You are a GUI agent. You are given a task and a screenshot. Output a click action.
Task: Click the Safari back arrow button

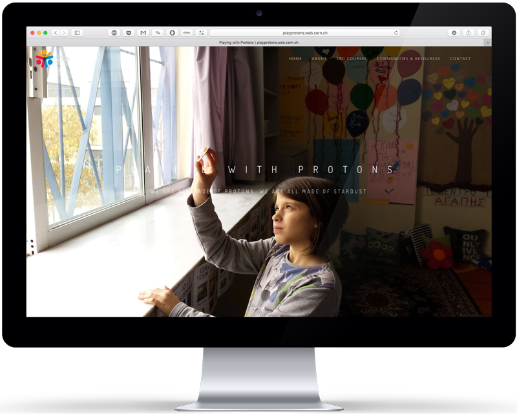point(55,32)
